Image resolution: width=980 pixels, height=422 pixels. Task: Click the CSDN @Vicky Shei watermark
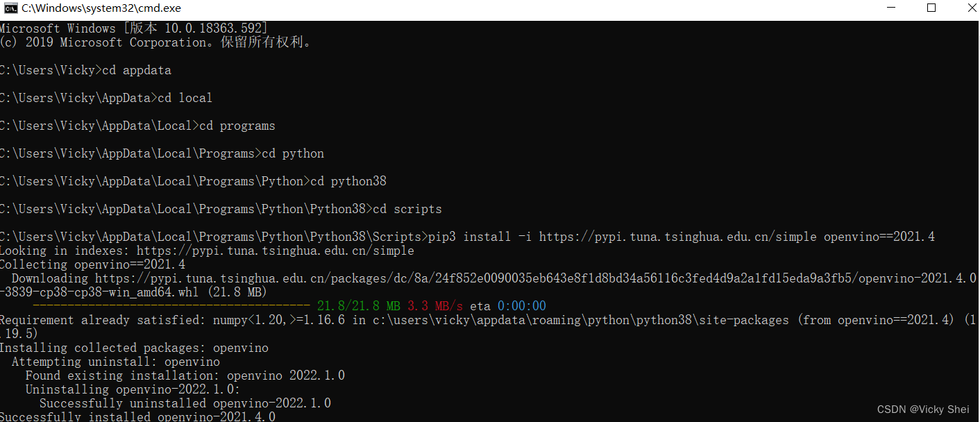click(x=923, y=410)
